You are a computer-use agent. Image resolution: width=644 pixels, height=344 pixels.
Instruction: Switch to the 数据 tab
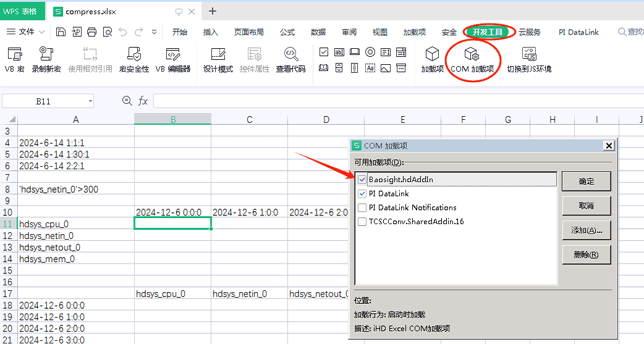(x=318, y=31)
